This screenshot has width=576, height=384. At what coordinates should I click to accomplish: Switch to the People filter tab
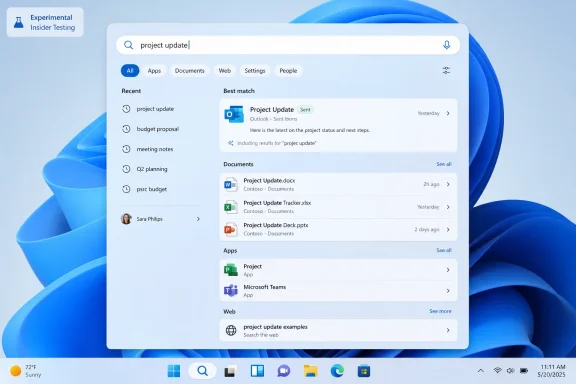click(288, 71)
